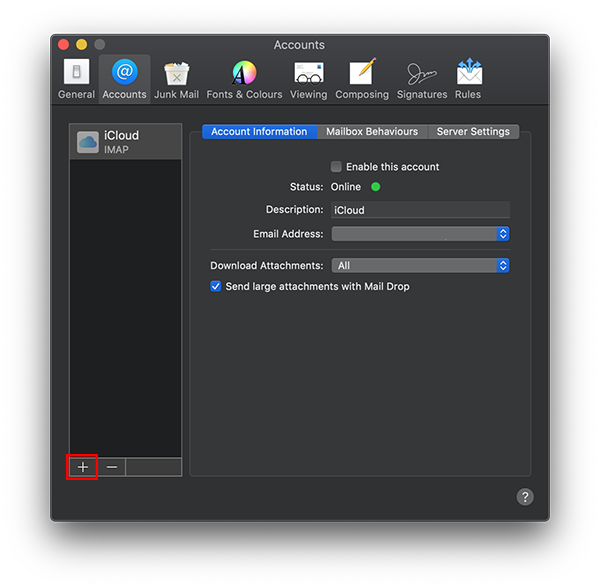Screen dimensions: 600x588
Task: Click the minus button to remove account
Action: click(111, 467)
